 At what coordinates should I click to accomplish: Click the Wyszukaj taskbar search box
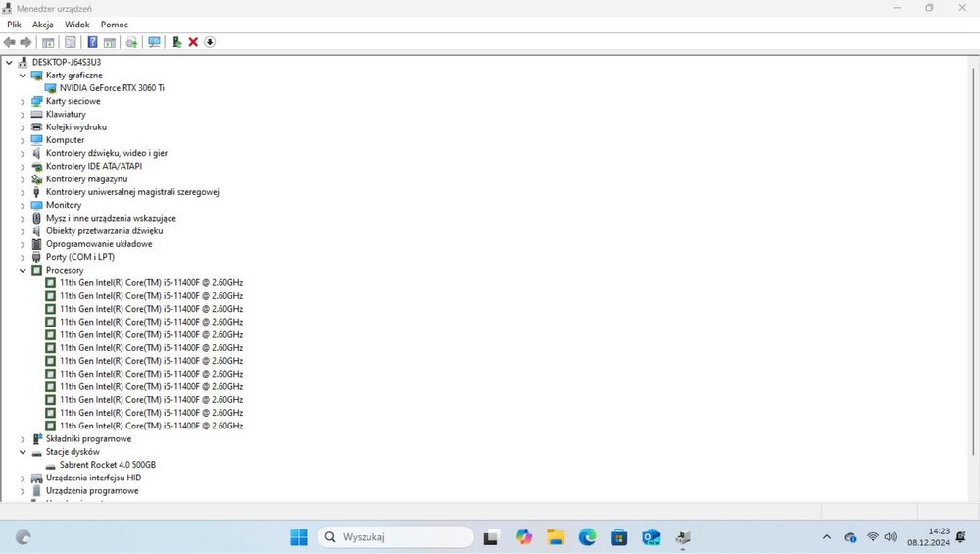[396, 537]
